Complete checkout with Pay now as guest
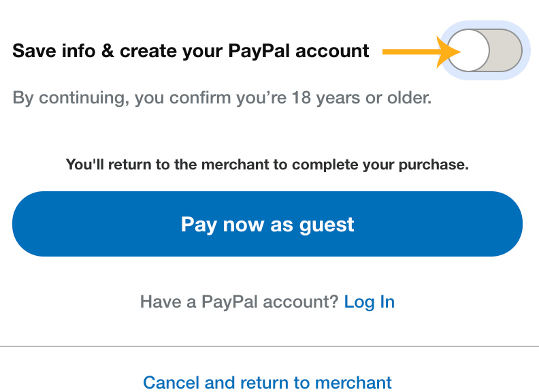 click(x=267, y=224)
